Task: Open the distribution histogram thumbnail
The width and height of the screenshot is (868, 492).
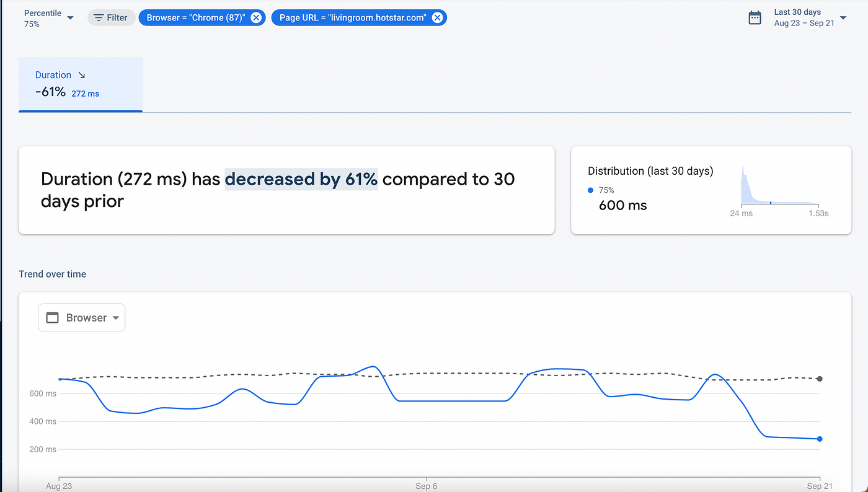Action: 779,186
